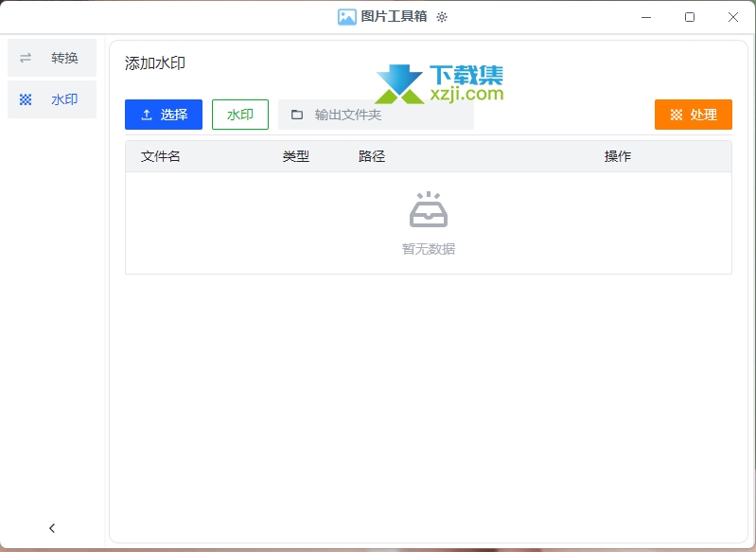Click the swap arrows icon beside 转换

pyautogui.click(x=26, y=58)
